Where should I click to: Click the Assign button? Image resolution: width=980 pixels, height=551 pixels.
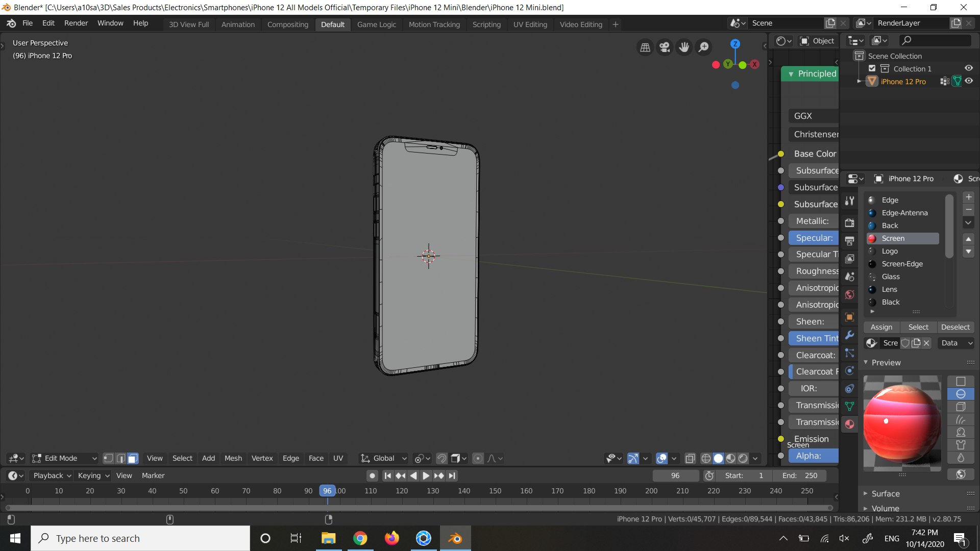point(881,327)
